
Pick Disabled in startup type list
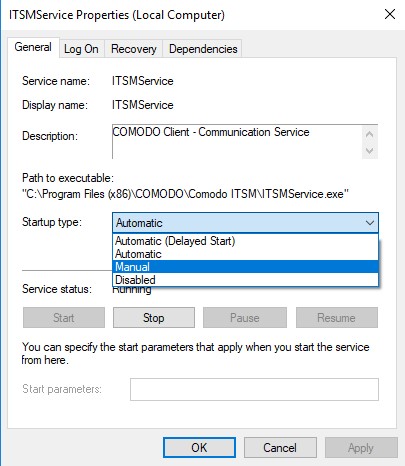pos(245,280)
